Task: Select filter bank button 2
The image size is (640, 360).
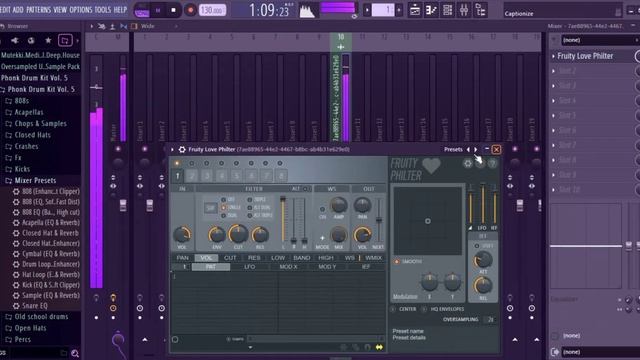Action: (x=192, y=176)
